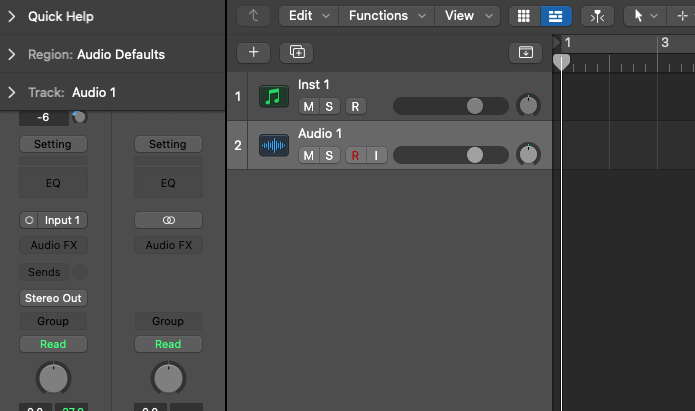Toggle input monitoring on Audio 1

click(x=376, y=155)
